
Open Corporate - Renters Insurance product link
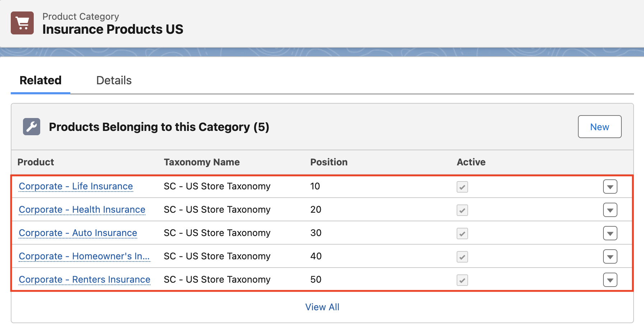[x=84, y=279]
